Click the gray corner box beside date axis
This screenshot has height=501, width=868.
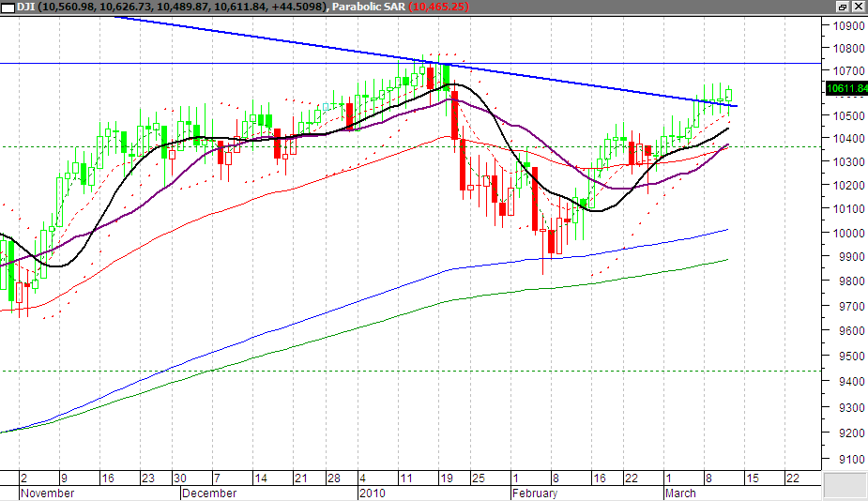click(845, 485)
